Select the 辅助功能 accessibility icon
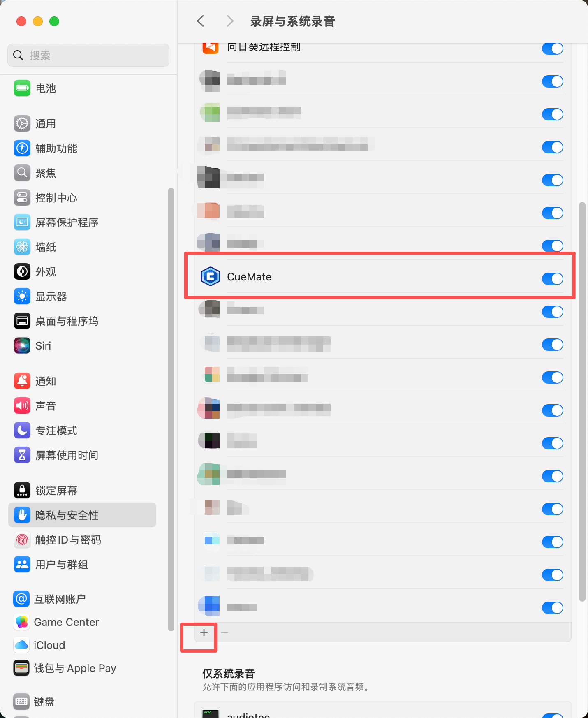Screen dimensions: 588x718 [22, 148]
